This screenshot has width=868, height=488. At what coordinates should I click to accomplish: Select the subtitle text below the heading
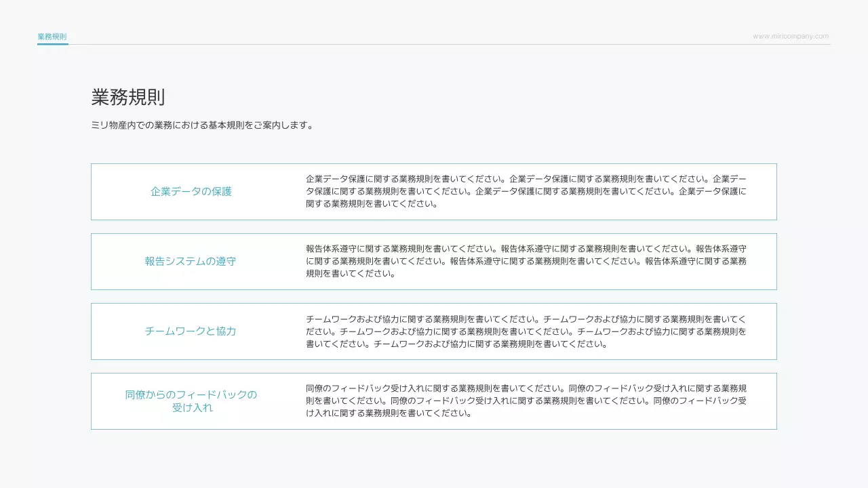click(x=202, y=125)
